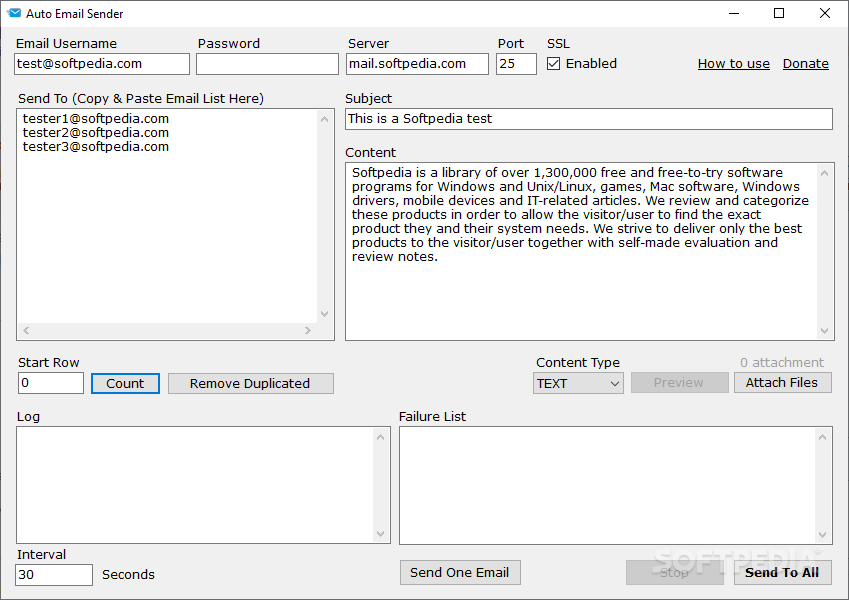Click the Log box scroll up arrow
The height and width of the screenshot is (600, 849).
[380, 437]
